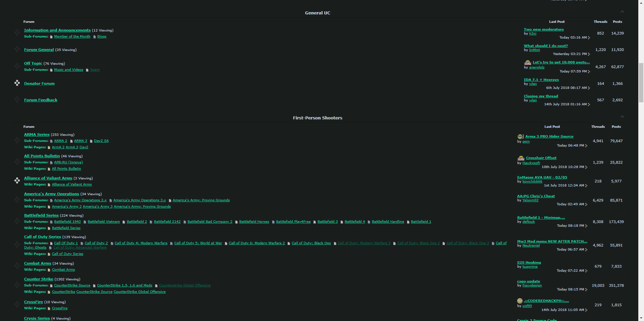
Task: Select the 351,378 posts count
Action: click(x=616, y=285)
